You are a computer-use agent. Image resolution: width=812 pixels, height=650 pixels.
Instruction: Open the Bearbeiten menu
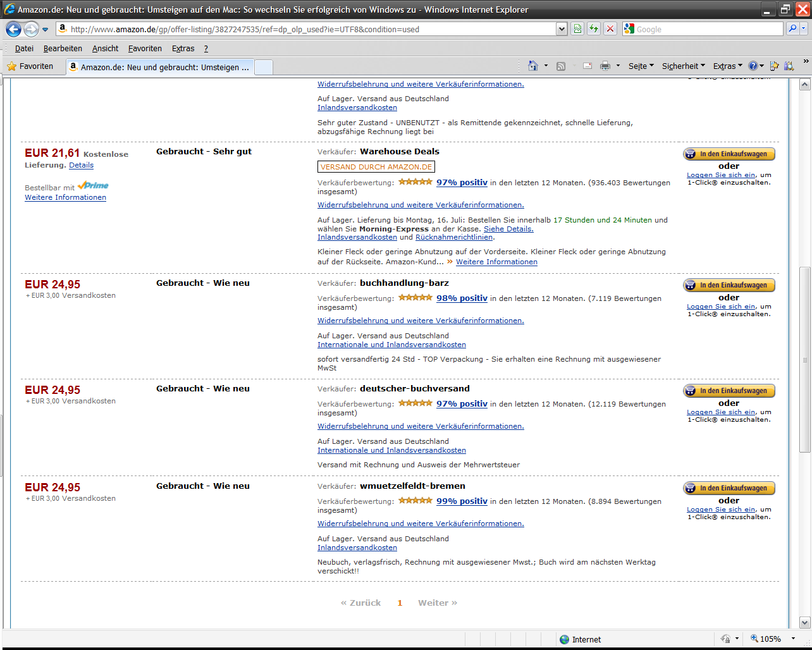(63, 49)
